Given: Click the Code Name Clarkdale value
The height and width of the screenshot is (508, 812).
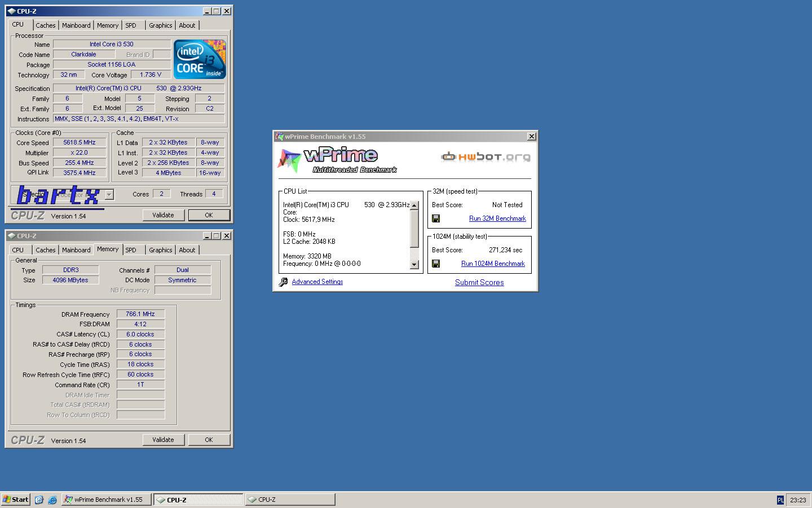Looking at the screenshot, I should [83, 54].
